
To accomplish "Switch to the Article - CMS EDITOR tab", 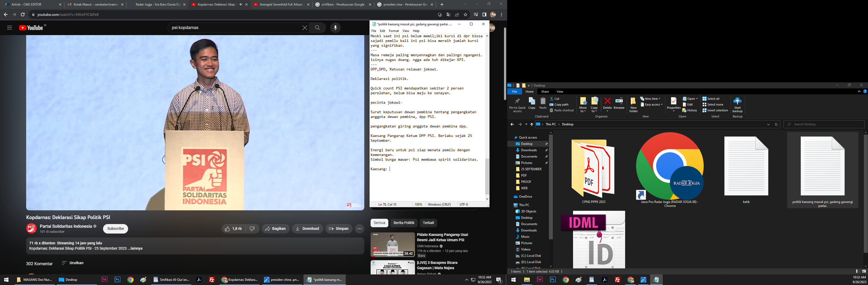I will coord(32,4).
